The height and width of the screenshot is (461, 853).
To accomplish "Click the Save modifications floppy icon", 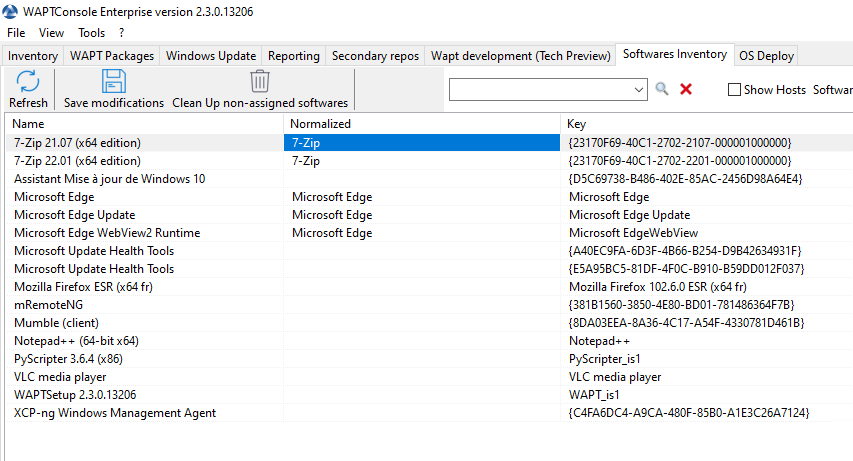I will [x=114, y=81].
